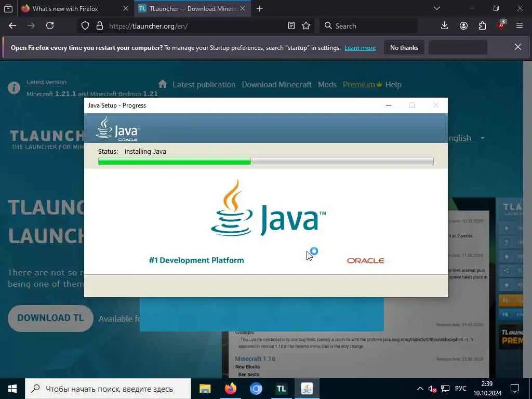532x399 pixels.
Task: Open the site security padlock info
Action: coord(100,26)
